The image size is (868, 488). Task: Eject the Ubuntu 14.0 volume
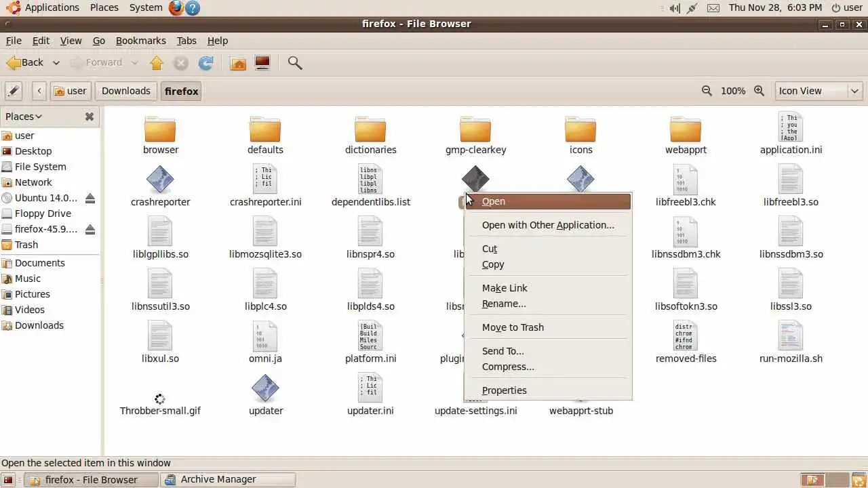point(90,199)
